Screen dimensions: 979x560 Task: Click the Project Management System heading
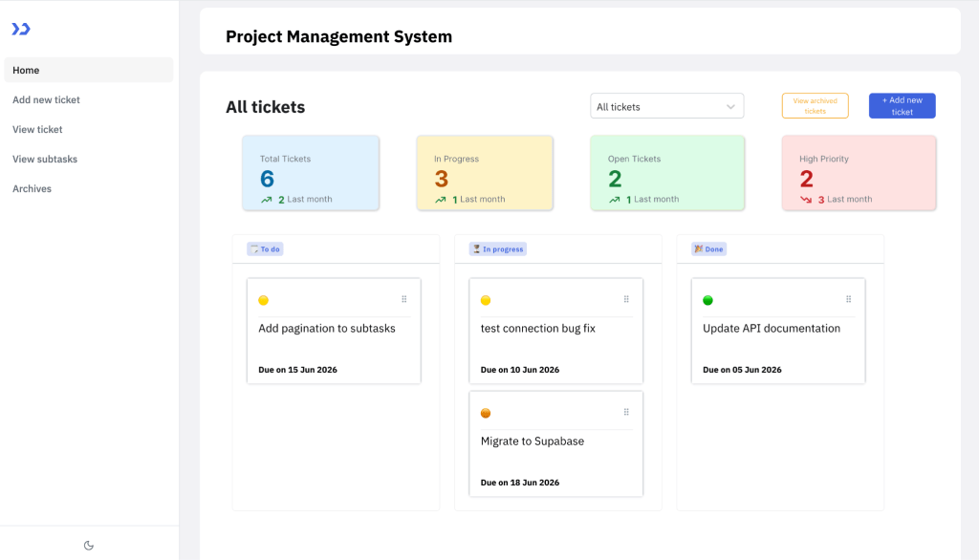tap(339, 36)
